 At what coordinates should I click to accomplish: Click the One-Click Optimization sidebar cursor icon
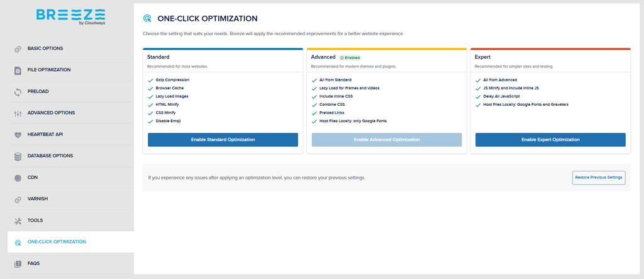[18, 243]
